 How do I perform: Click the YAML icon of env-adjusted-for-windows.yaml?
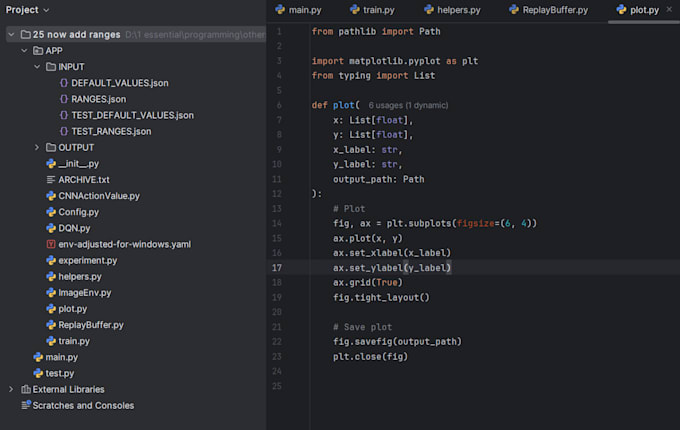(51, 244)
